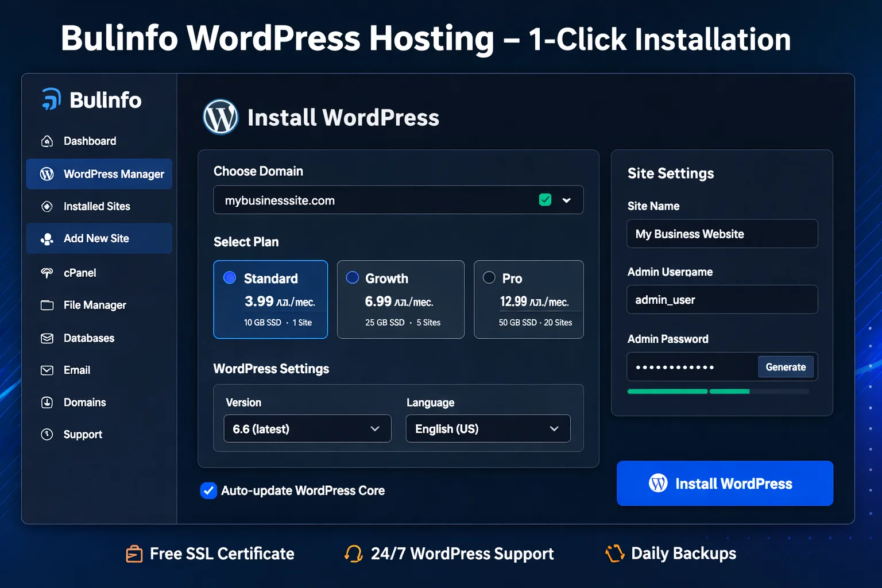Click the 24/7 WordPress Support text
Viewport: 882px width, 588px height.
pyautogui.click(x=462, y=554)
